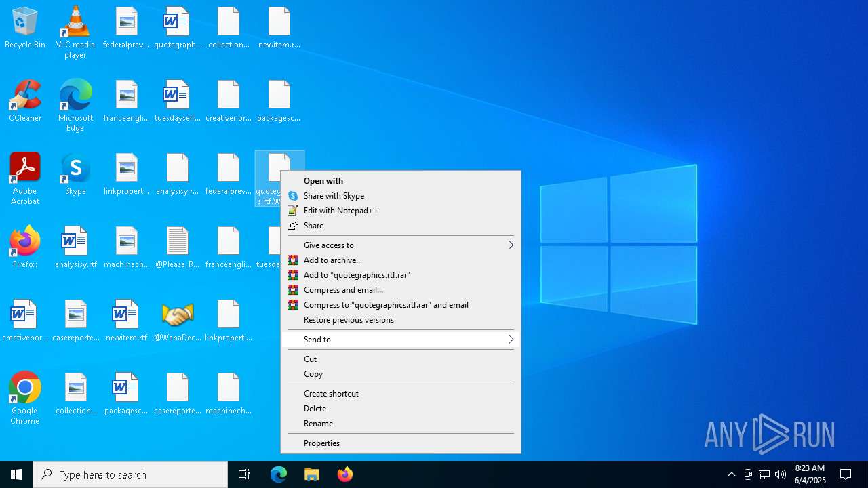Select federalprev... image file icon

pos(127,28)
